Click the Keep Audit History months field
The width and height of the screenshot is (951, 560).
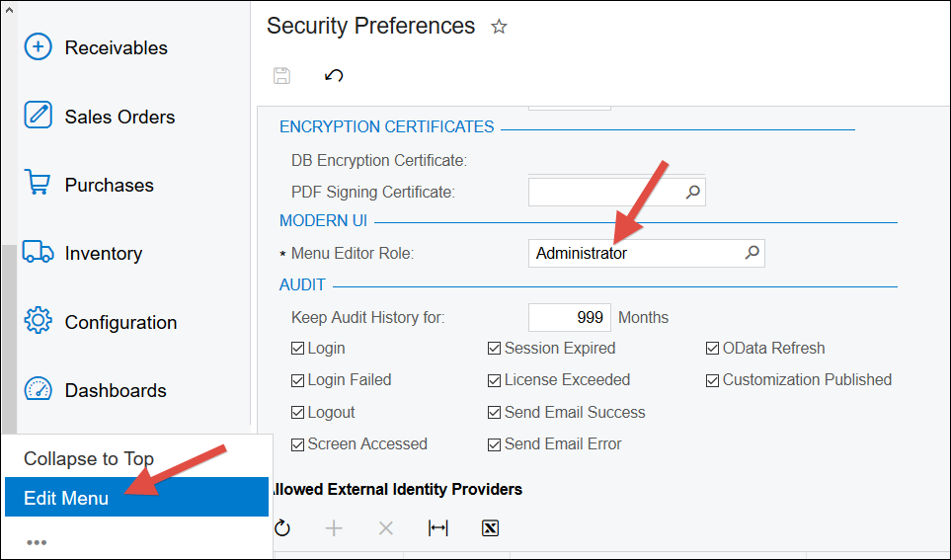tap(570, 317)
